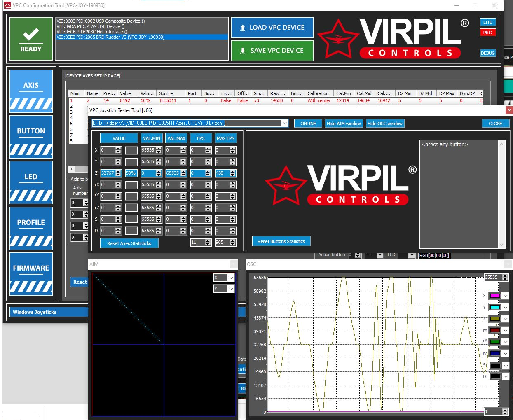The width and height of the screenshot is (513, 420).
Task: Click the download icon on SAVE VPC DEVICE
Action: click(243, 51)
